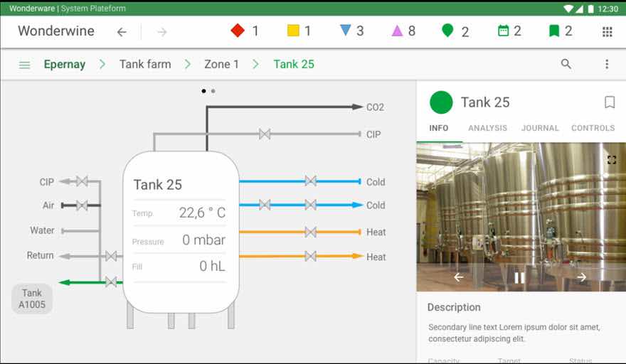Go forward with the right arrow
The image size is (626, 364).
tap(161, 32)
